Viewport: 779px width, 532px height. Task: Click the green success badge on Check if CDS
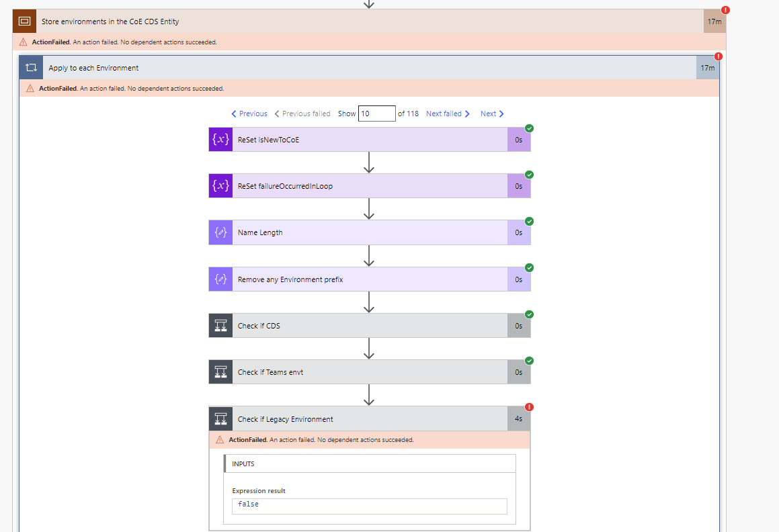(530, 314)
